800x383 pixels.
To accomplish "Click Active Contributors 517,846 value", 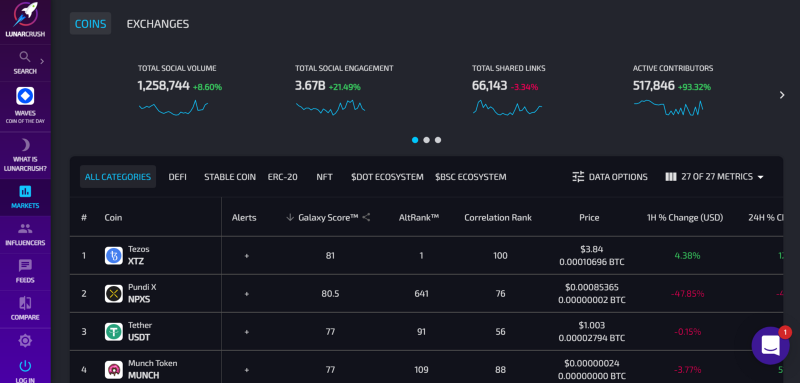I will click(x=654, y=86).
